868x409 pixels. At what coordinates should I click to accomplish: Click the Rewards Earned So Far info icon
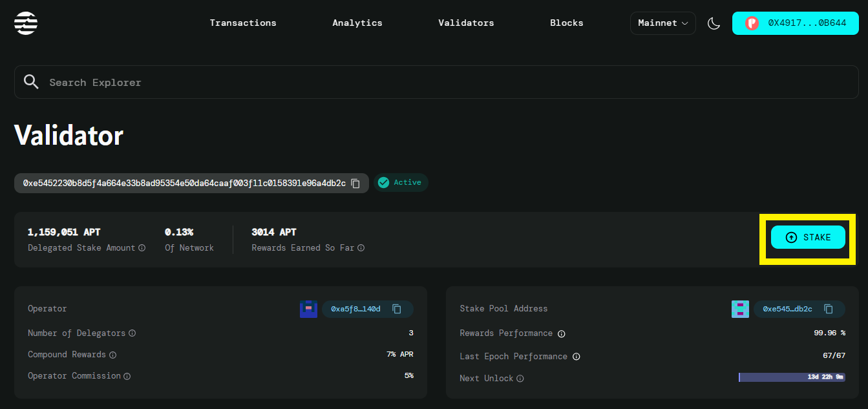[x=361, y=248]
